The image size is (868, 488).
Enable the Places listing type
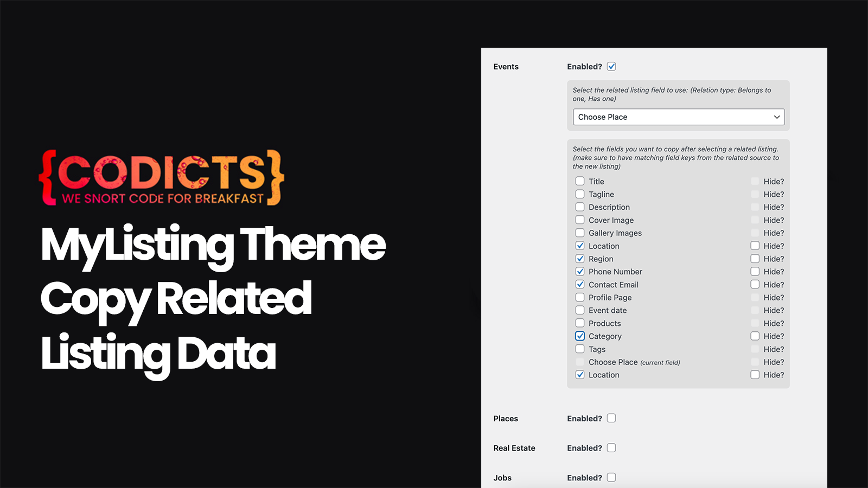click(x=611, y=418)
